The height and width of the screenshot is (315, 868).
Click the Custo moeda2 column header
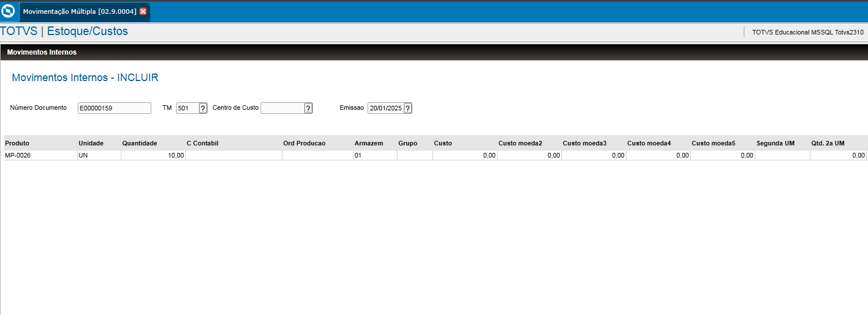tap(529, 143)
